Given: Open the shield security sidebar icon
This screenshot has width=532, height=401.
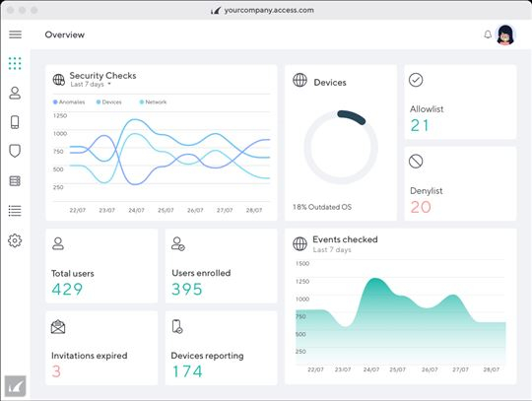Looking at the screenshot, I should [x=15, y=151].
